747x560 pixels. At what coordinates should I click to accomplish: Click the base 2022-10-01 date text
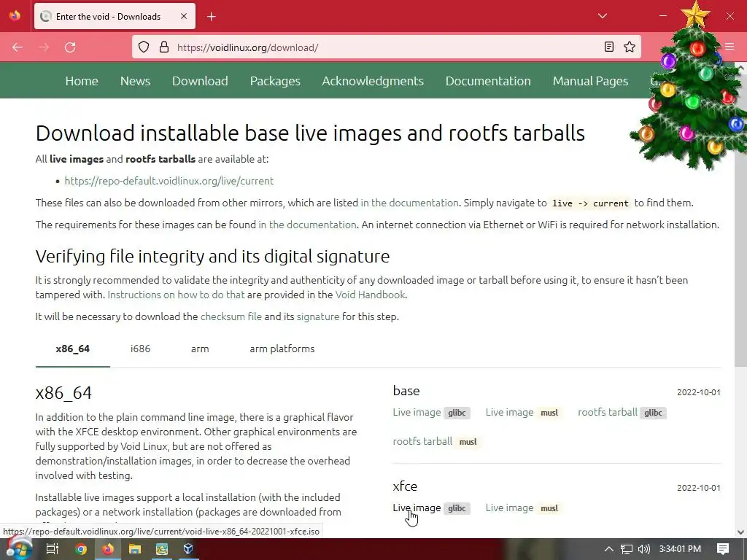pos(698,392)
